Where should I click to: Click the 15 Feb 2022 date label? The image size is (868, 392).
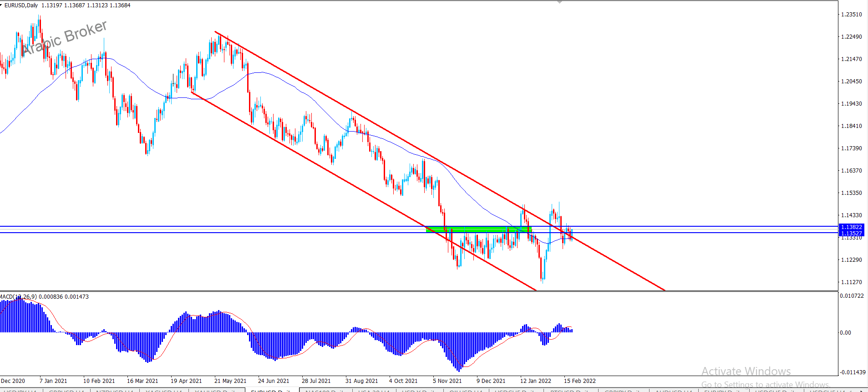point(579,381)
